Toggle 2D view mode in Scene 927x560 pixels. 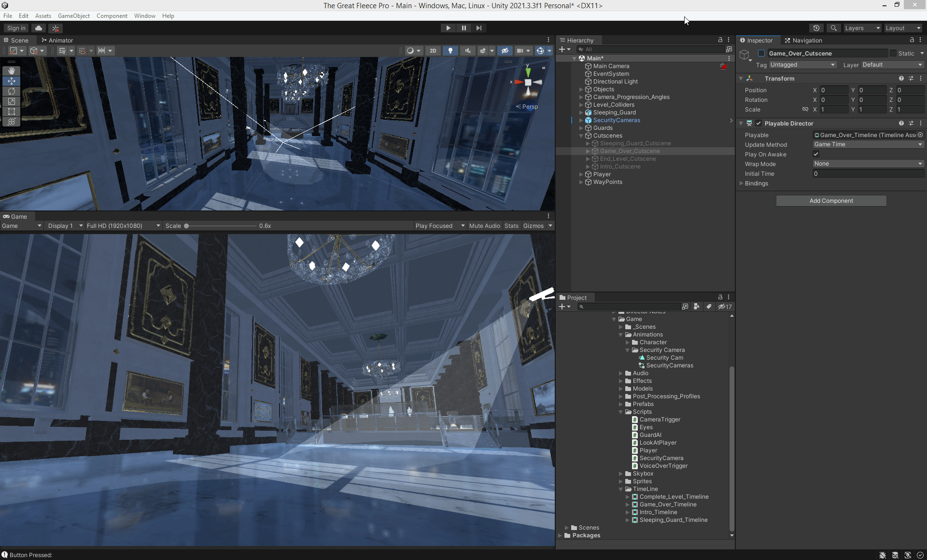point(433,51)
